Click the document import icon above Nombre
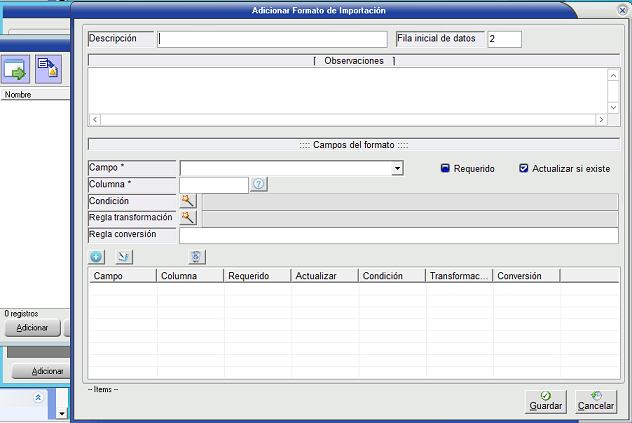The width and height of the screenshot is (632, 423). click(x=47, y=70)
